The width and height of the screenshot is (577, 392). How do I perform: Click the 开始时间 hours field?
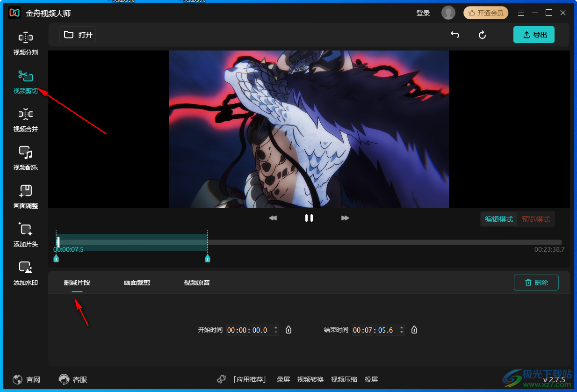pos(231,330)
